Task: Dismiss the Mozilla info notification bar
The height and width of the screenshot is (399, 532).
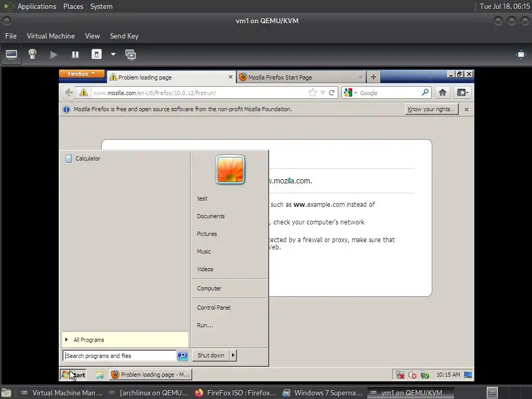Action: coord(467,109)
